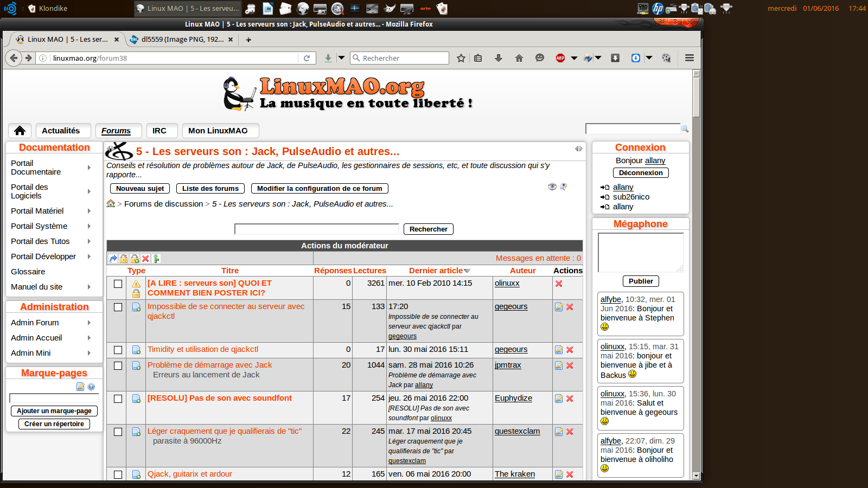Image resolution: width=868 pixels, height=488 pixels.
Task: Expand the Portail Documentaire submenu
Action: [89, 168]
